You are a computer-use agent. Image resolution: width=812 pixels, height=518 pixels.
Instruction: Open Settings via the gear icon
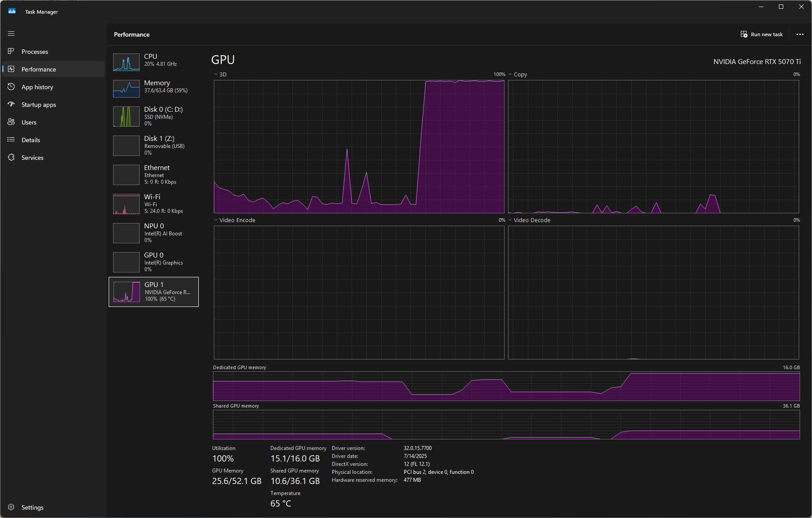tap(11, 507)
